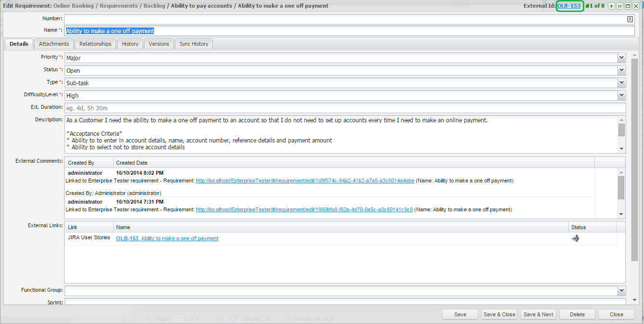Go to next requirement using arrow icon

(611, 6)
